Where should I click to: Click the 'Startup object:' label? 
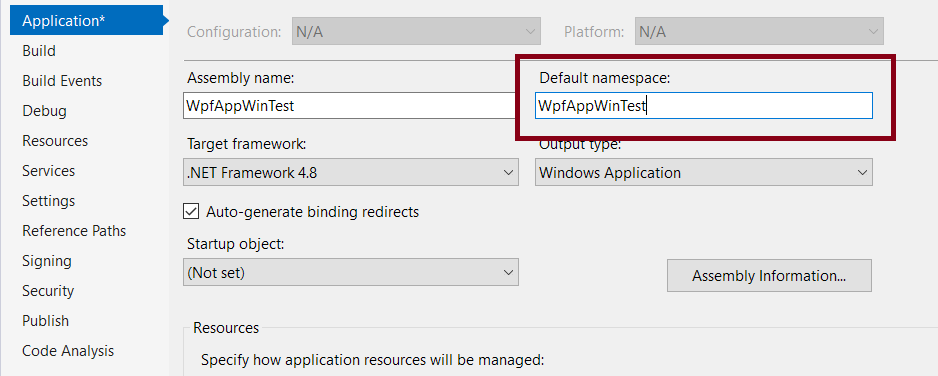click(x=235, y=244)
